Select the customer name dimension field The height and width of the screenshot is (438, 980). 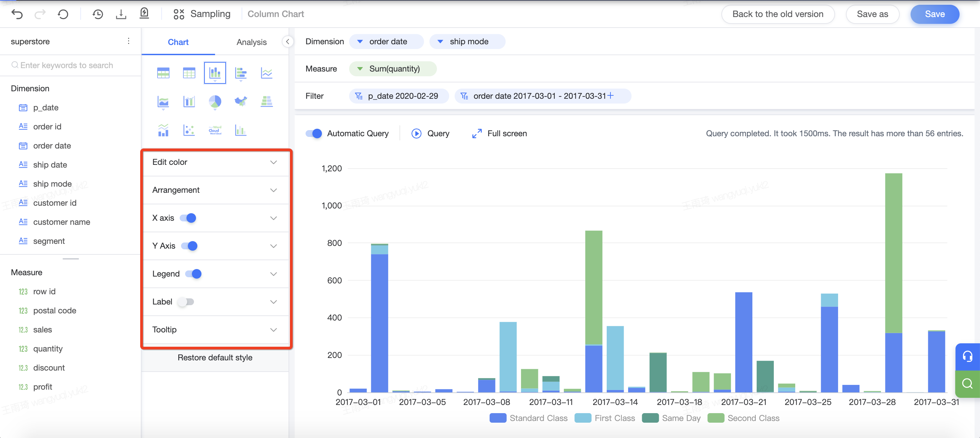[x=62, y=222]
